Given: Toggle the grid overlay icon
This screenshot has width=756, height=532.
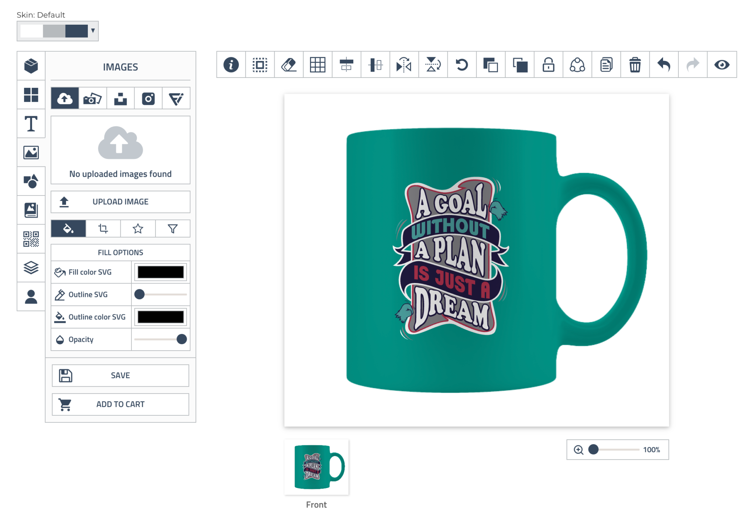Looking at the screenshot, I should click(x=317, y=65).
